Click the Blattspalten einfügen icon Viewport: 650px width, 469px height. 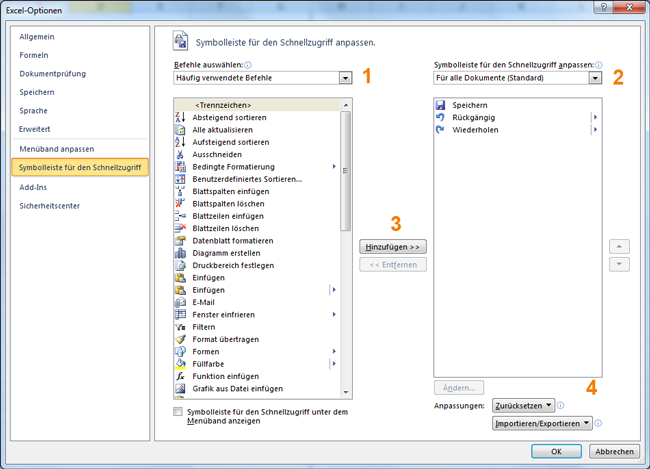(x=180, y=191)
